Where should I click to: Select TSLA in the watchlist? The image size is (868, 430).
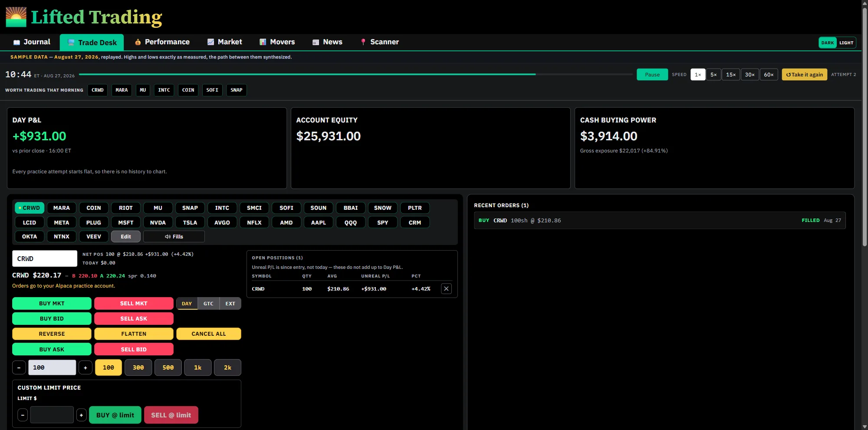pyautogui.click(x=190, y=222)
